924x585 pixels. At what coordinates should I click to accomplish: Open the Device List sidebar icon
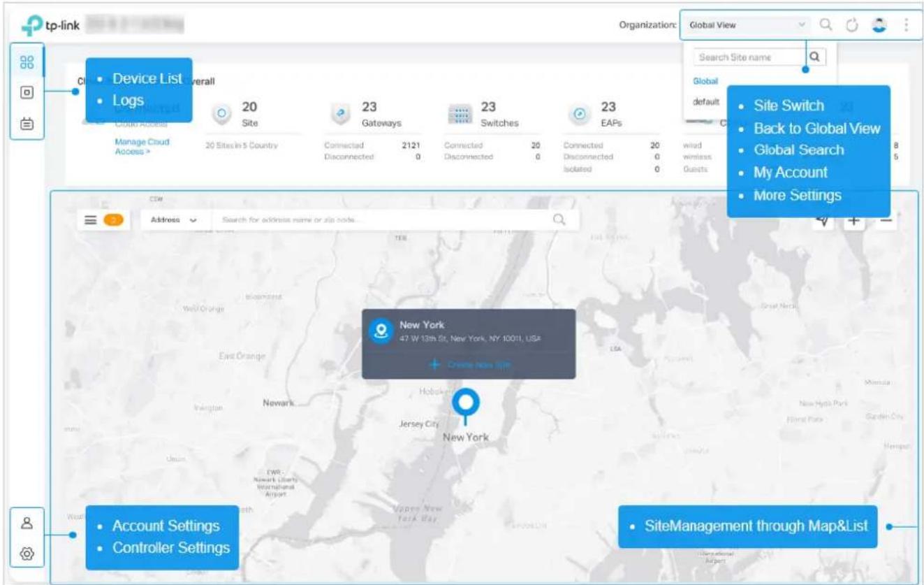27,92
